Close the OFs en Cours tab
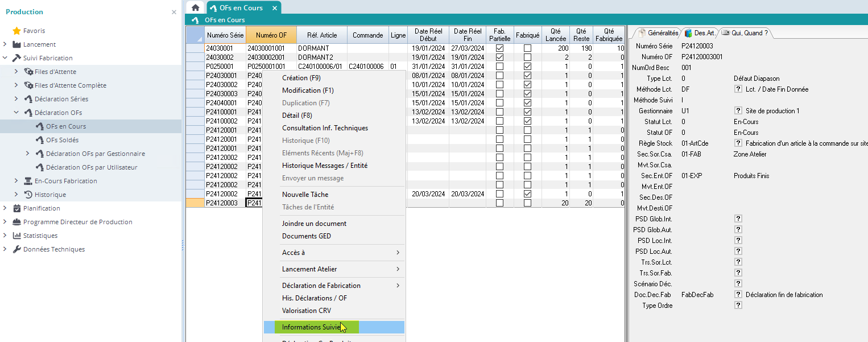 point(275,8)
